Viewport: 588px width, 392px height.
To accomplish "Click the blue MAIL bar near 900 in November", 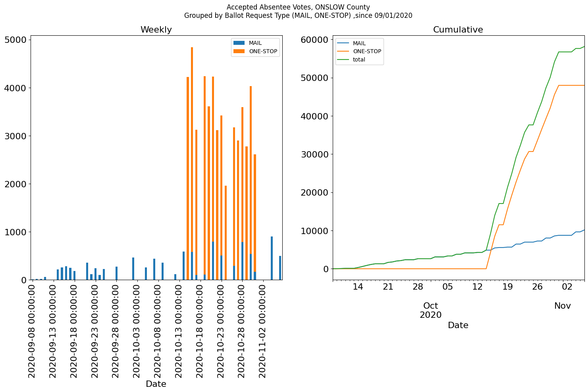I will click(272, 258).
